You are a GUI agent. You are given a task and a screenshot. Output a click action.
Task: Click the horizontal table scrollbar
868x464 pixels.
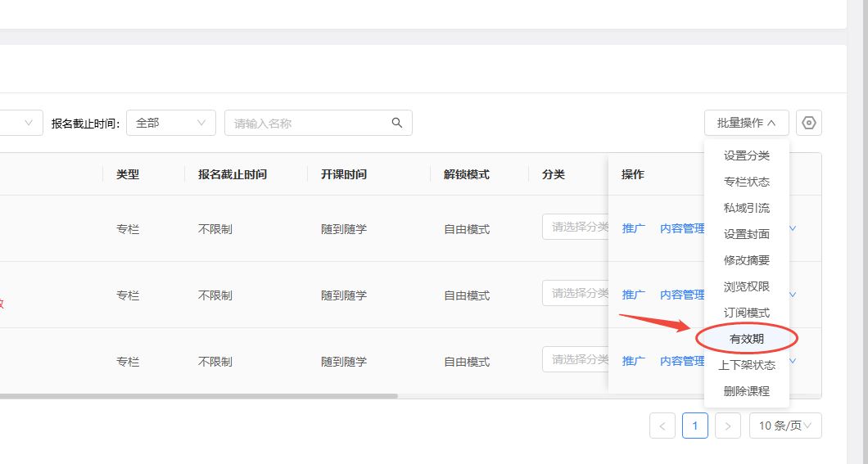coord(199,396)
